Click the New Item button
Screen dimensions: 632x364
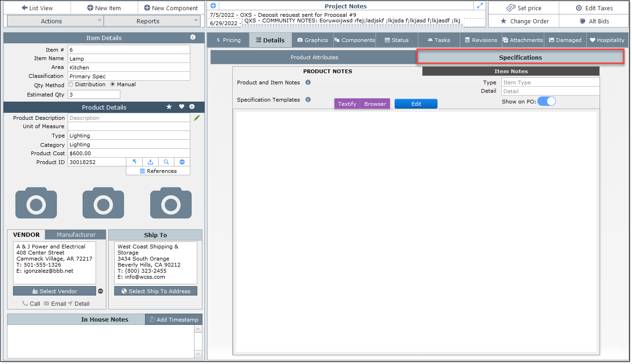point(104,8)
